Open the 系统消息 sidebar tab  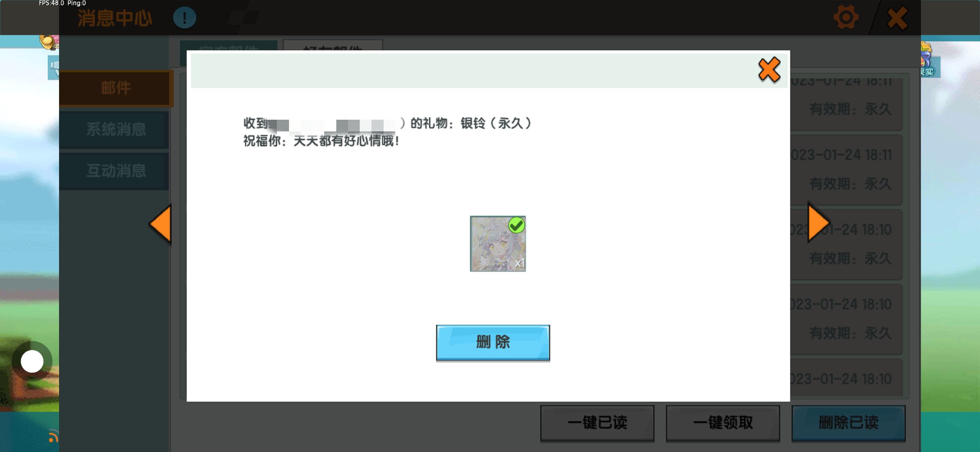(x=116, y=129)
